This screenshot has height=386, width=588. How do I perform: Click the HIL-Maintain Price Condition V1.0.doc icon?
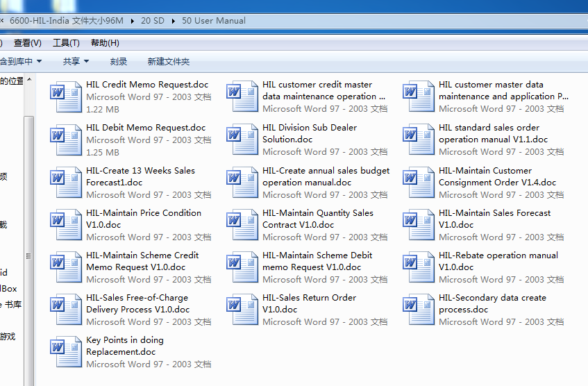pos(66,225)
